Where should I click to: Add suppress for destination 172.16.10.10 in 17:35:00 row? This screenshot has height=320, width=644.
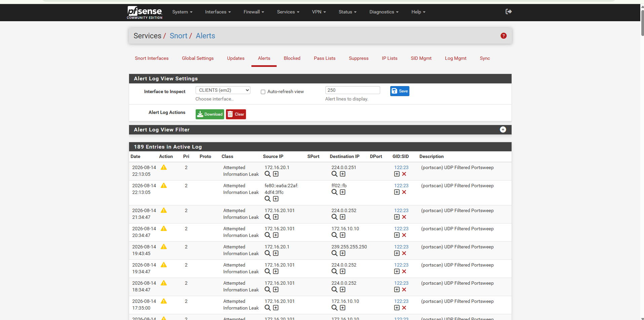click(x=343, y=308)
